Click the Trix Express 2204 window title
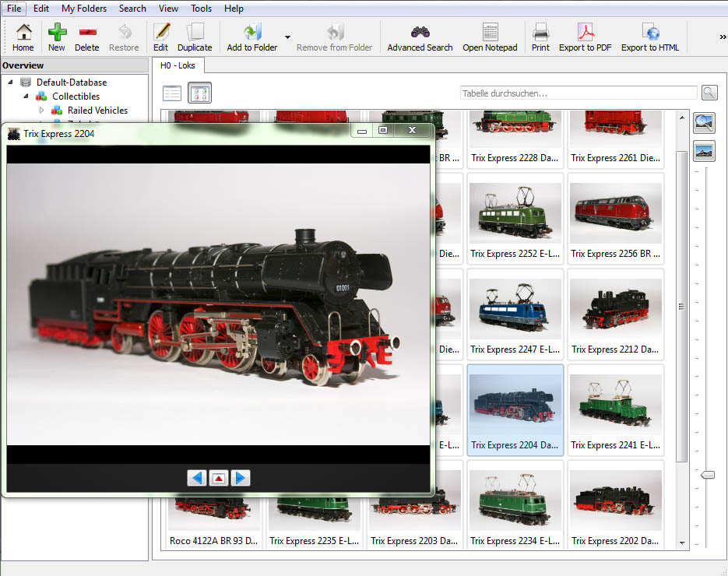Image resolution: width=728 pixels, height=576 pixels. tap(59, 134)
